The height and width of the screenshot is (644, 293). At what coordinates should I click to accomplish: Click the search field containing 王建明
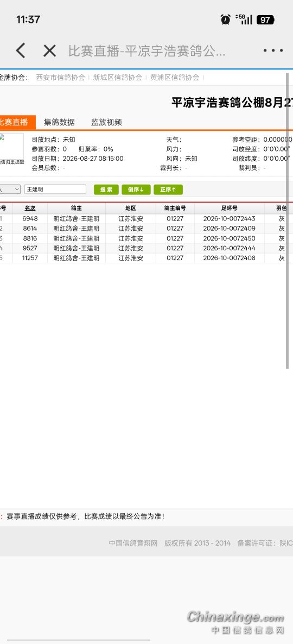55,190
